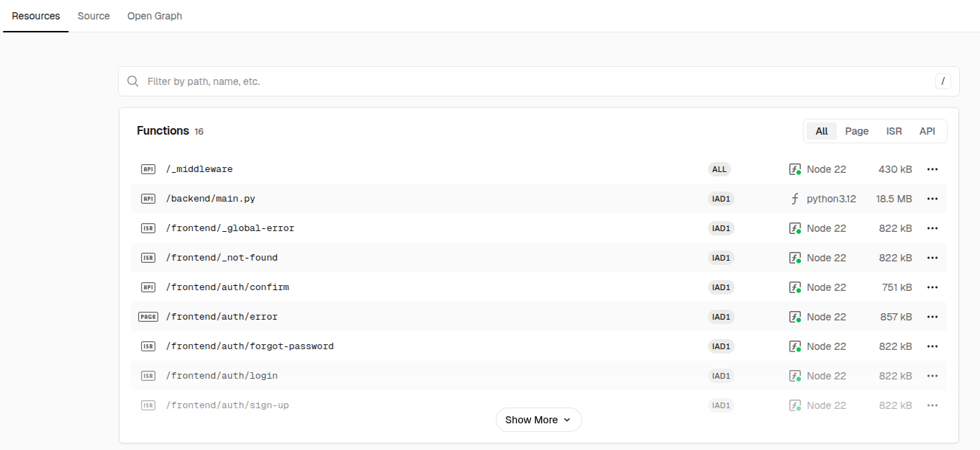Viewport: 980px width, 450px height.
Task: Switch to the Open Graph tab
Action: (x=155, y=16)
